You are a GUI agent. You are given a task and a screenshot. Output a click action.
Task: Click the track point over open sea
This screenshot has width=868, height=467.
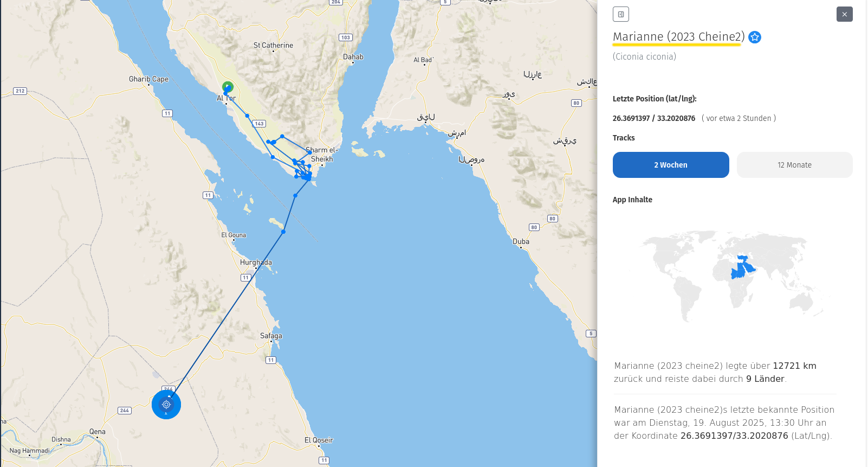tap(283, 232)
